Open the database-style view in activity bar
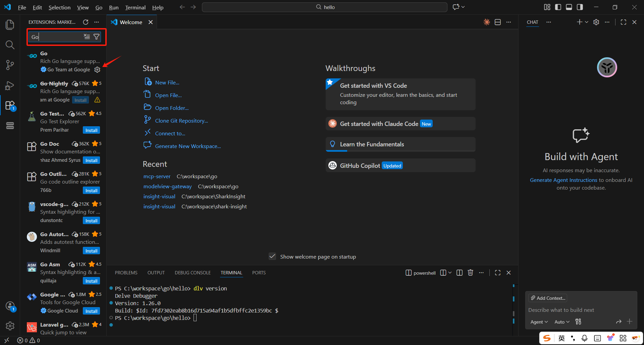Image resolution: width=644 pixels, height=345 pixels. pos(10,126)
